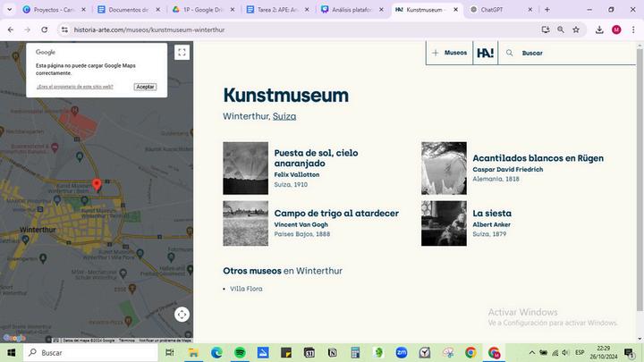Click Vincent Van Gogh artist name
644x362 pixels.
301,224
